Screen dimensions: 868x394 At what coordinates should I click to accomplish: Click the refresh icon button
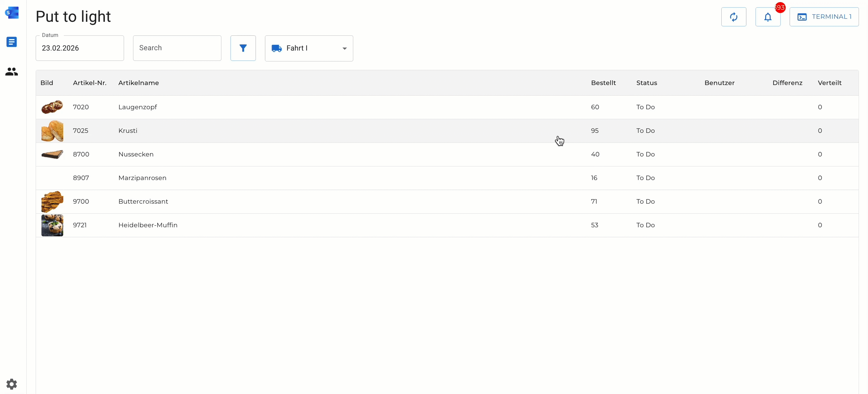(733, 17)
